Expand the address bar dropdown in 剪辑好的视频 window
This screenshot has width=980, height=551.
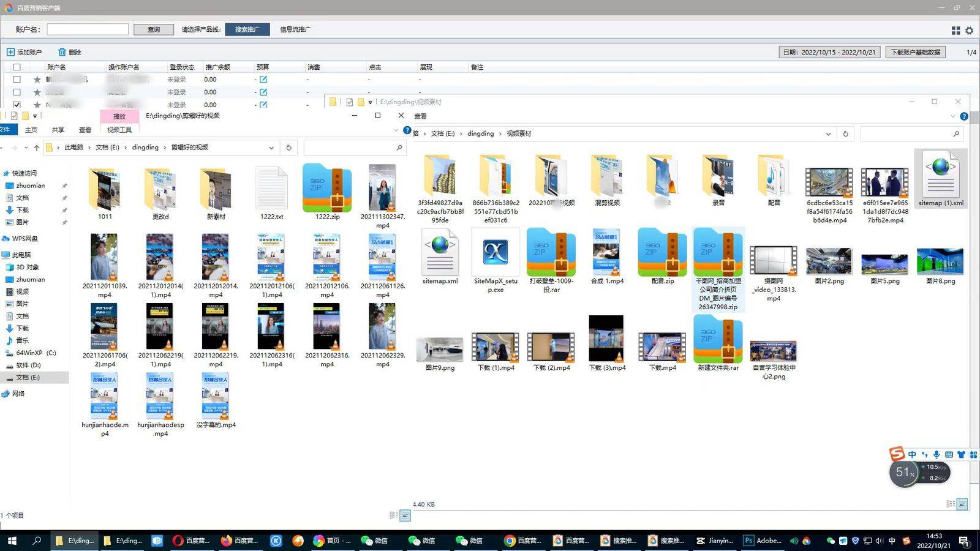271,148
